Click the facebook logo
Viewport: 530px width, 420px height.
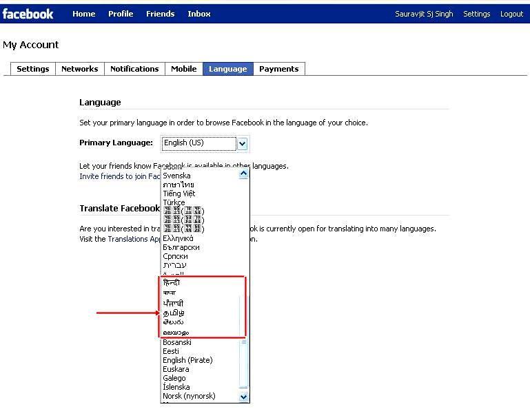(x=28, y=14)
